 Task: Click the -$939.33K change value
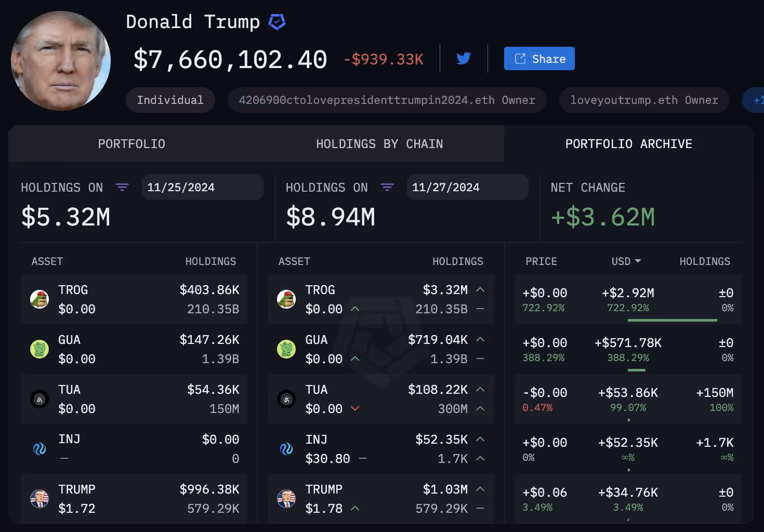click(384, 59)
